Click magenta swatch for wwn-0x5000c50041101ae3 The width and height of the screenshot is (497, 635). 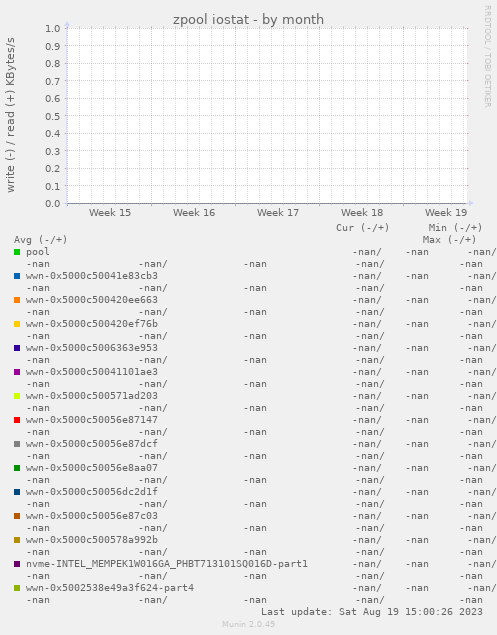coord(17,372)
